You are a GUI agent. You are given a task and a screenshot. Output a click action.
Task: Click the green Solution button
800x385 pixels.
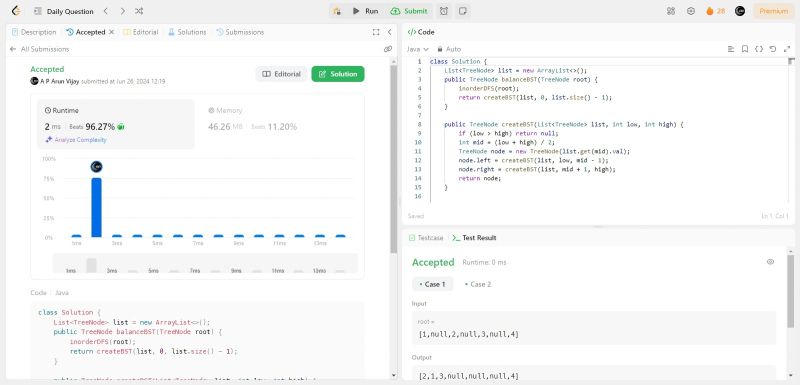click(338, 74)
